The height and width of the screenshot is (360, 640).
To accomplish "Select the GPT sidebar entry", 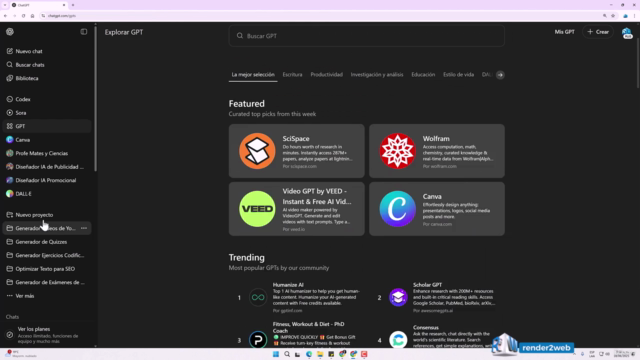I will [x=47, y=126].
